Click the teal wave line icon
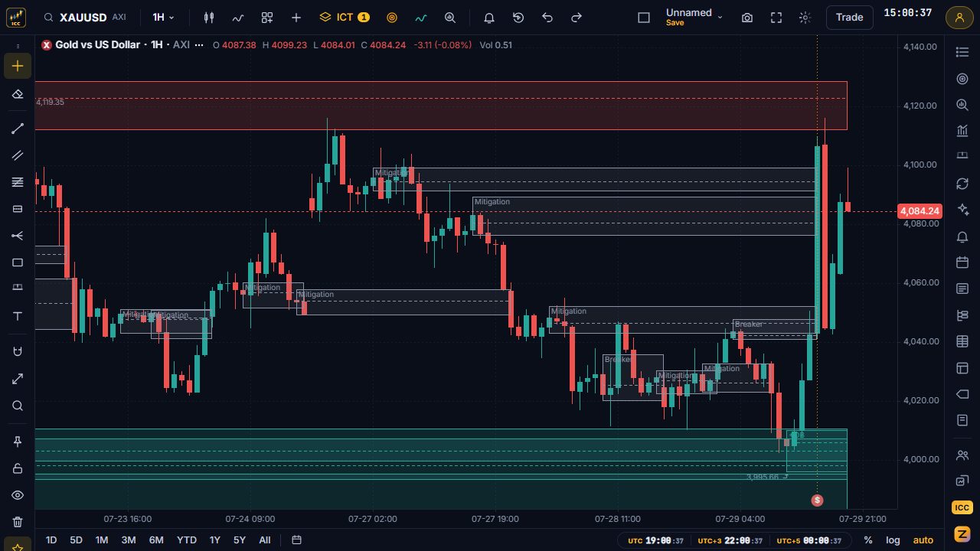 tap(421, 17)
